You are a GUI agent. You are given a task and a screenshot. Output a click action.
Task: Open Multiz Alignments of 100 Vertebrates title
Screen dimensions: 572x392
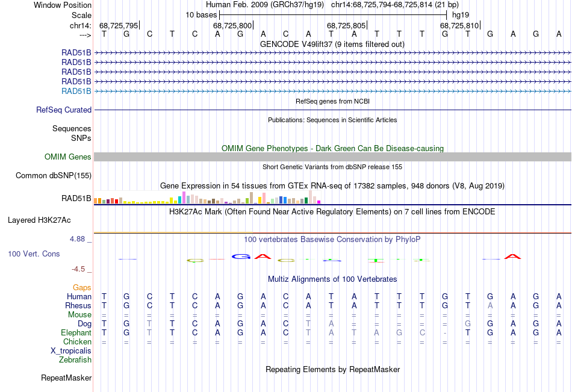pyautogui.click(x=332, y=279)
